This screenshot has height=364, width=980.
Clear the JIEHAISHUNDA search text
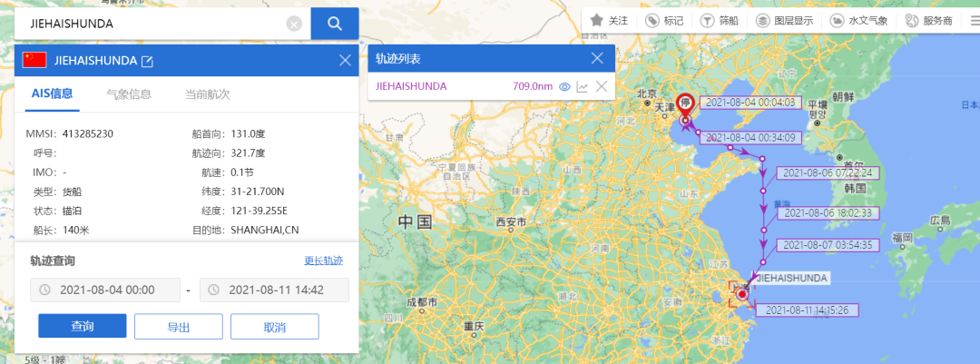point(294,25)
